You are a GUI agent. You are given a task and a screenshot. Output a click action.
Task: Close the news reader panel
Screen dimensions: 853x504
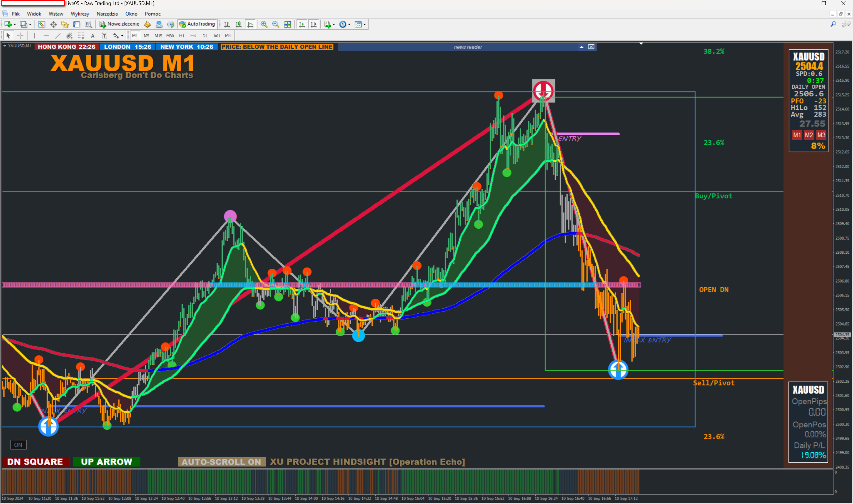[x=591, y=47]
